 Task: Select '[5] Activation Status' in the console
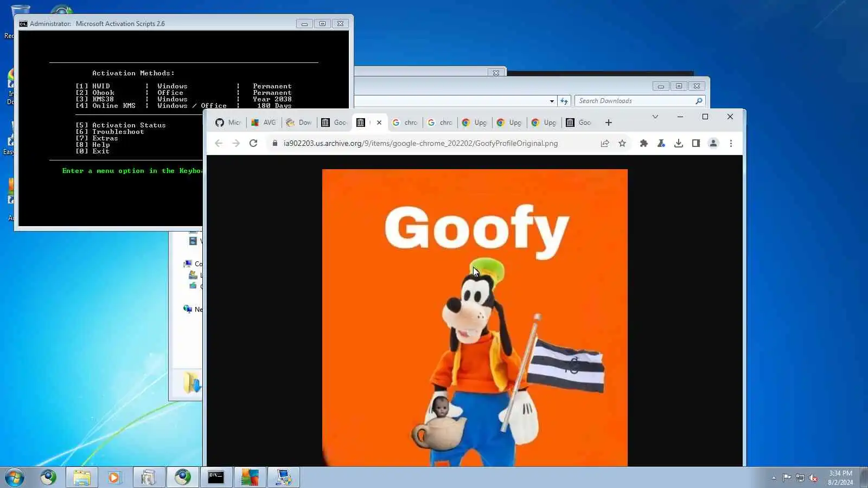click(x=120, y=125)
